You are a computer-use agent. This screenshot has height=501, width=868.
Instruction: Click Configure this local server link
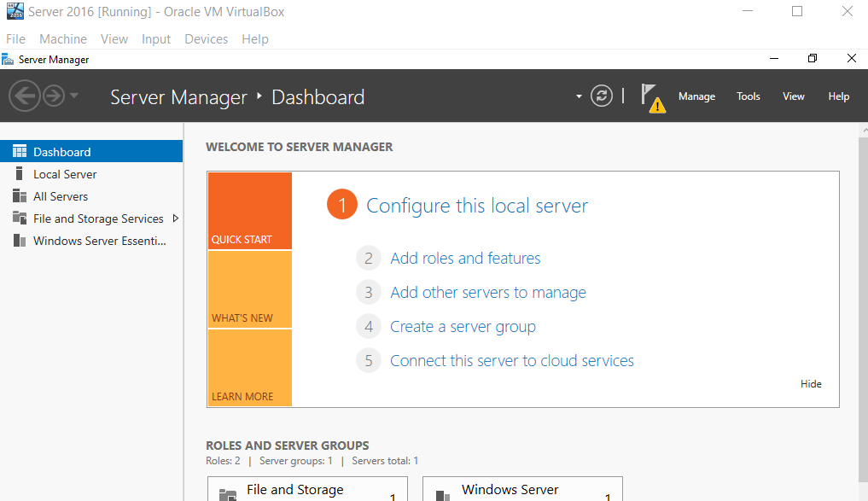click(476, 206)
